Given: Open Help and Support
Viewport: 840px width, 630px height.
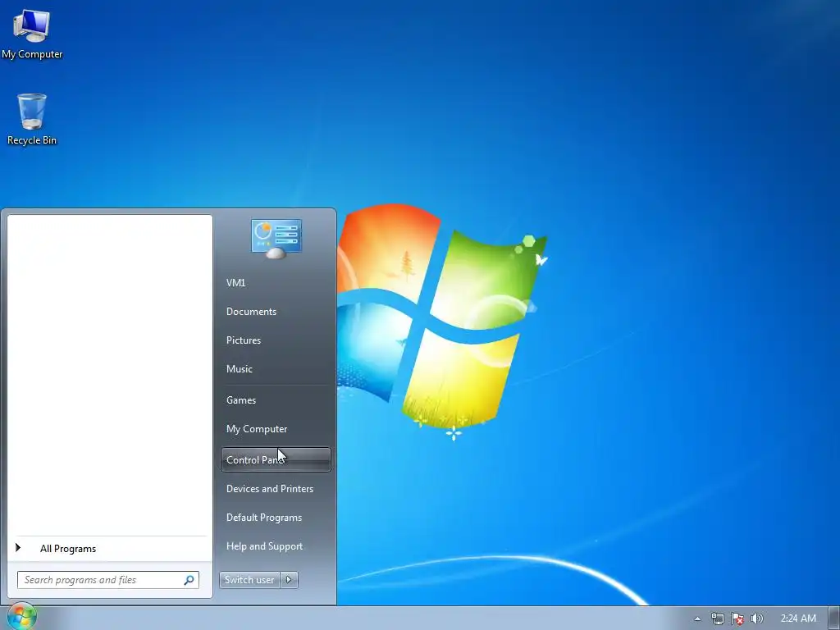Looking at the screenshot, I should [x=276, y=546].
